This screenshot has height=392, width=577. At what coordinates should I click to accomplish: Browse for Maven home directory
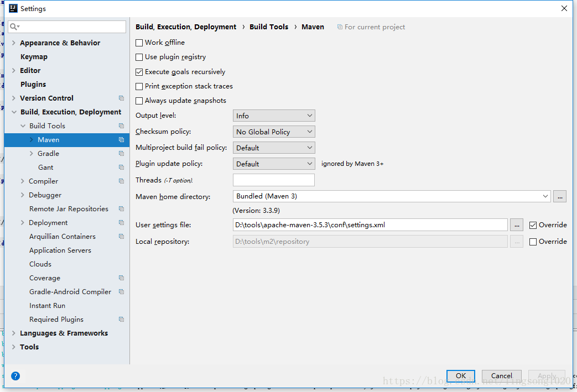[560, 196]
